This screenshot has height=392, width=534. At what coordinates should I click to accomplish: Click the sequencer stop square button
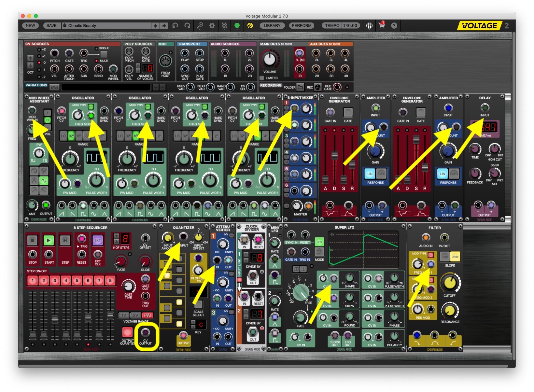[32, 240]
